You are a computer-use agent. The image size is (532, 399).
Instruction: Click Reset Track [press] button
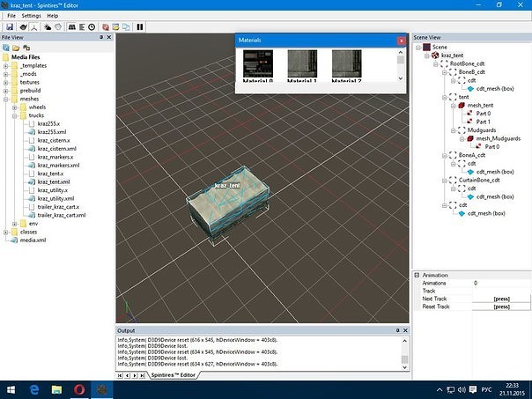click(x=501, y=307)
